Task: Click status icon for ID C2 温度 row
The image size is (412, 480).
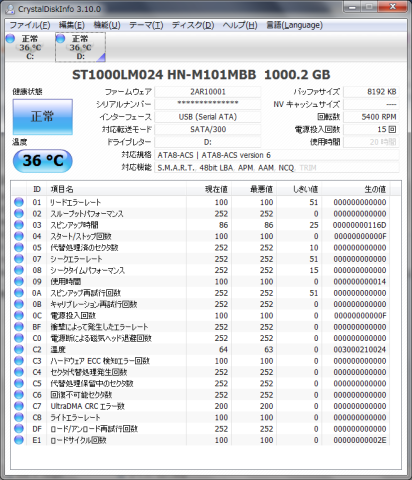Action: click(19, 349)
